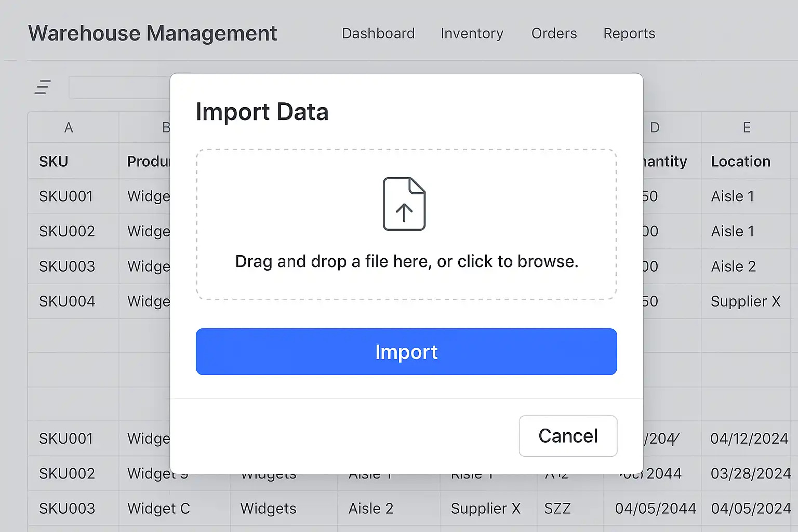Select the SKU004 cell
The image size is (798, 532).
[67, 301]
